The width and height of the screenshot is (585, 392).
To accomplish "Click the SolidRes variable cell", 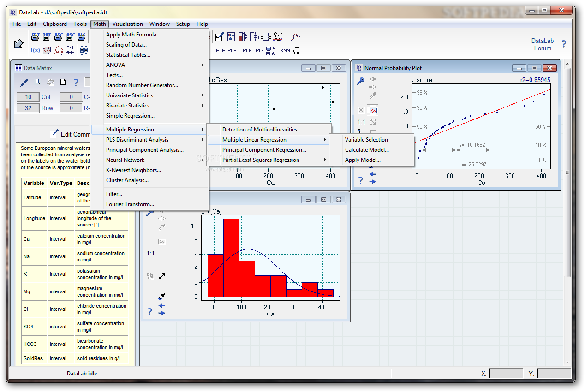I will tap(35, 358).
